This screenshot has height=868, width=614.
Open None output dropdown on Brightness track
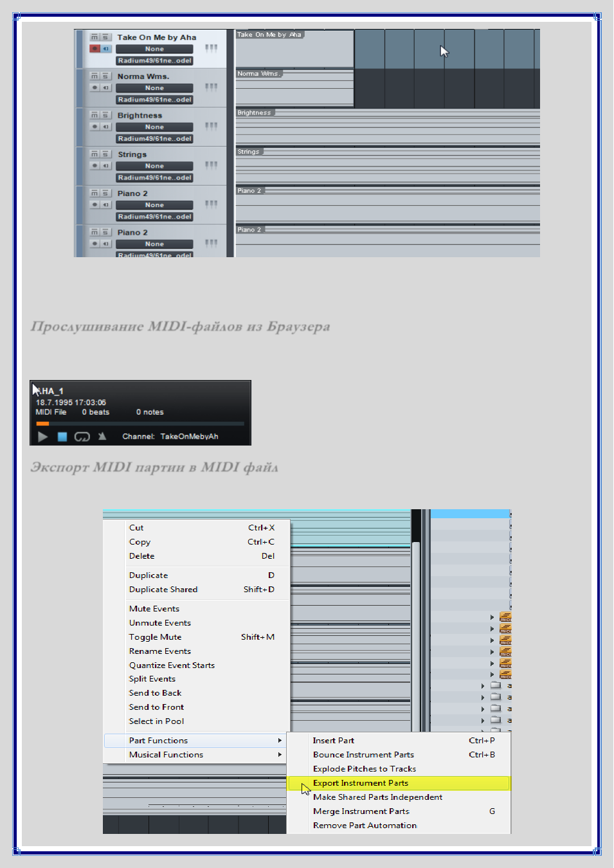[154, 127]
